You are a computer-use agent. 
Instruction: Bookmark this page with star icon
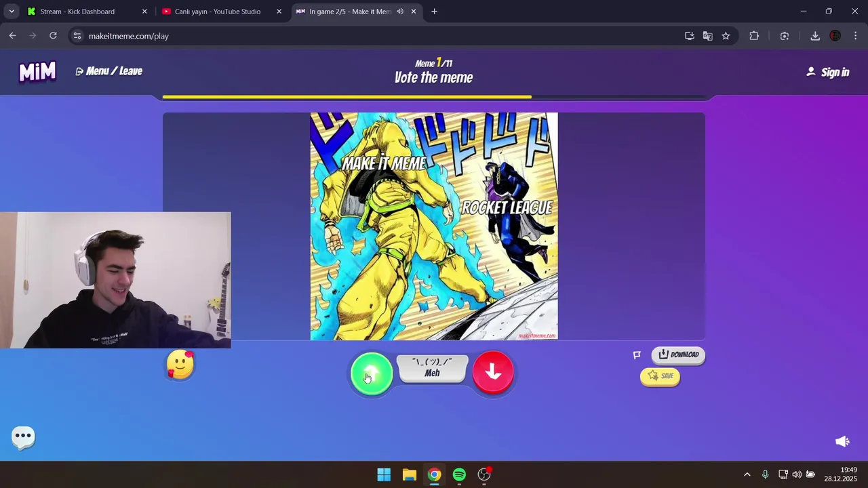726,36
